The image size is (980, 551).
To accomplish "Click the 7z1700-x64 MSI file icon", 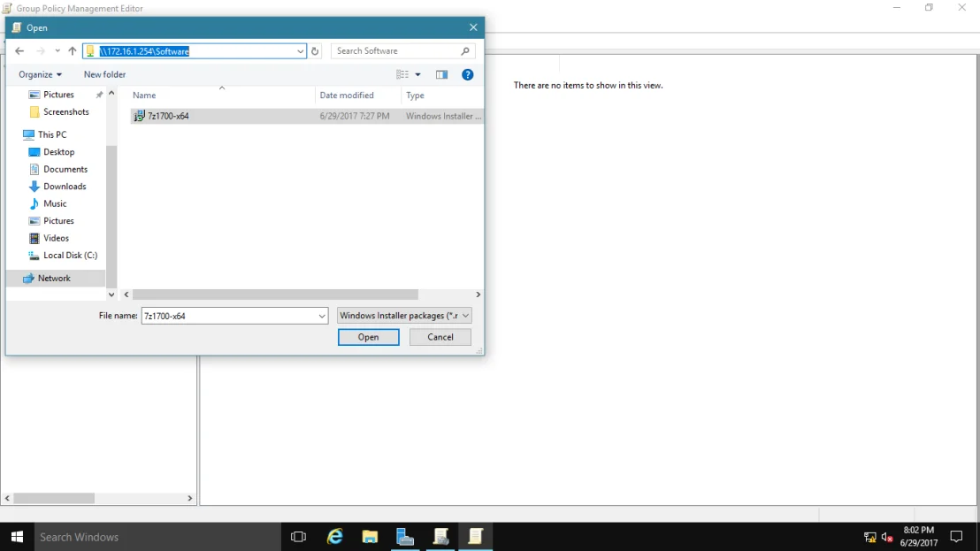I will pos(139,116).
